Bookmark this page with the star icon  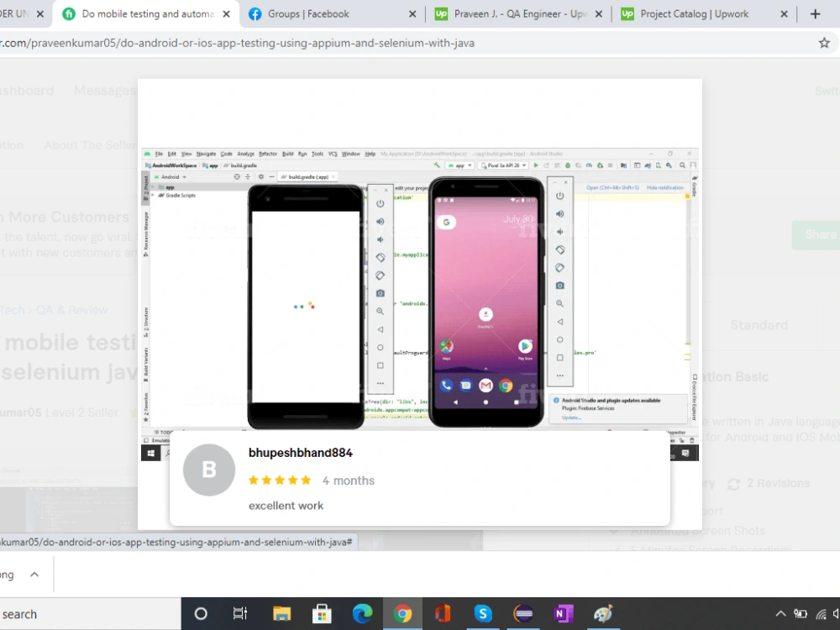pyautogui.click(x=824, y=43)
